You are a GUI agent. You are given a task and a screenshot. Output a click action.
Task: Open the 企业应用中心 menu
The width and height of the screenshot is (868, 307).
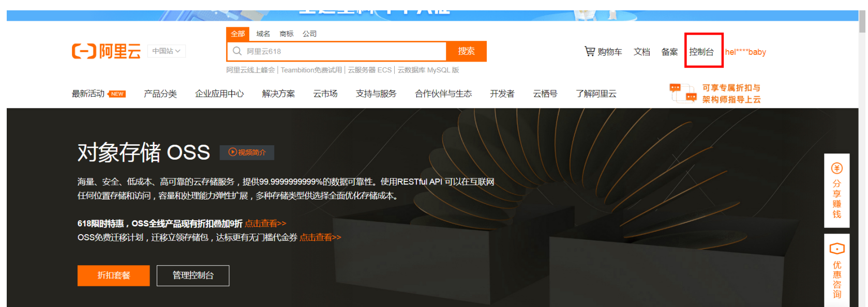coord(219,94)
